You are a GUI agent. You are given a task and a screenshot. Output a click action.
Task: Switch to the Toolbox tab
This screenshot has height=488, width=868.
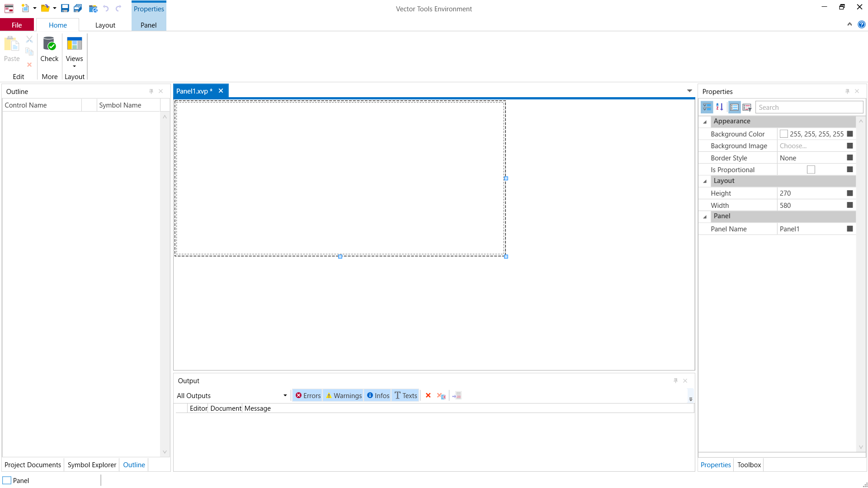(x=749, y=465)
